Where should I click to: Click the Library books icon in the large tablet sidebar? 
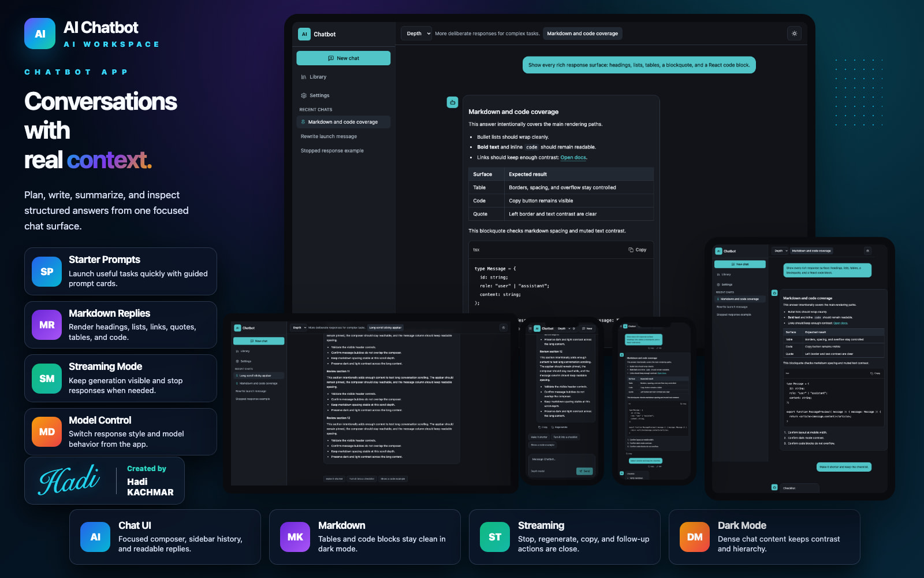coord(304,77)
